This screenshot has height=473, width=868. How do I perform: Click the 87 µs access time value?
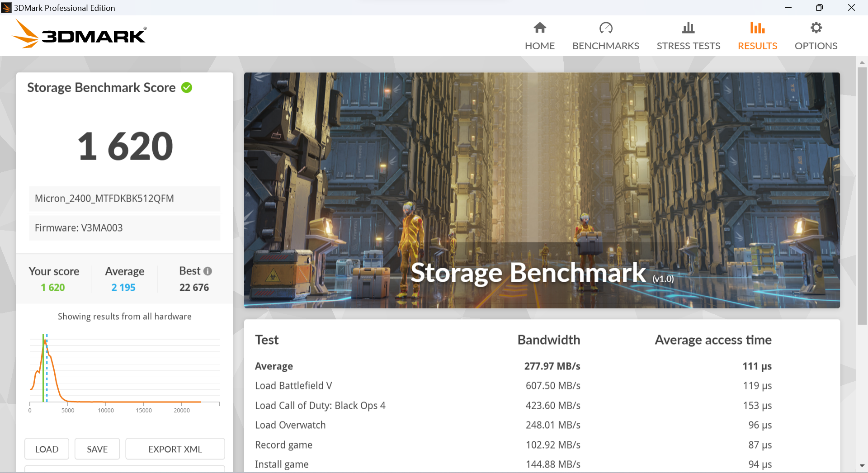coord(760,445)
